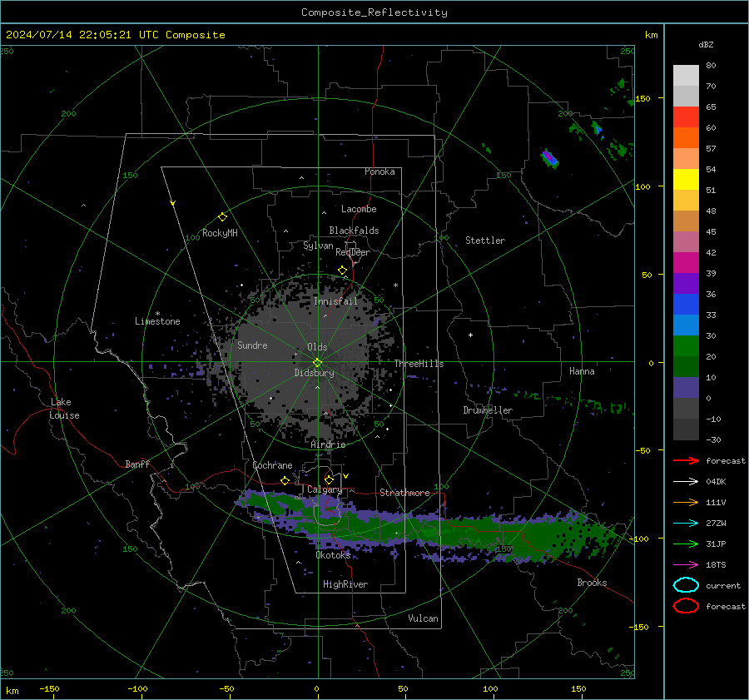Click the Didsbury label on map
This screenshot has width=749, height=700.
click(x=314, y=373)
